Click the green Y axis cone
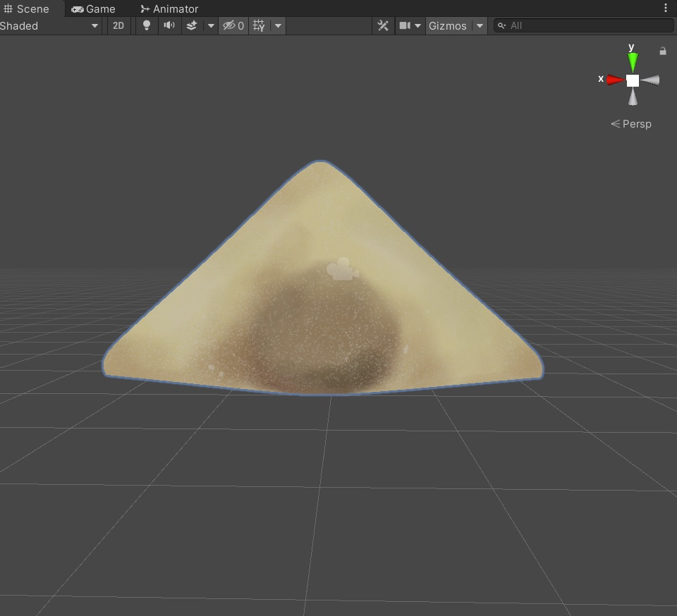677x616 pixels. (x=633, y=61)
